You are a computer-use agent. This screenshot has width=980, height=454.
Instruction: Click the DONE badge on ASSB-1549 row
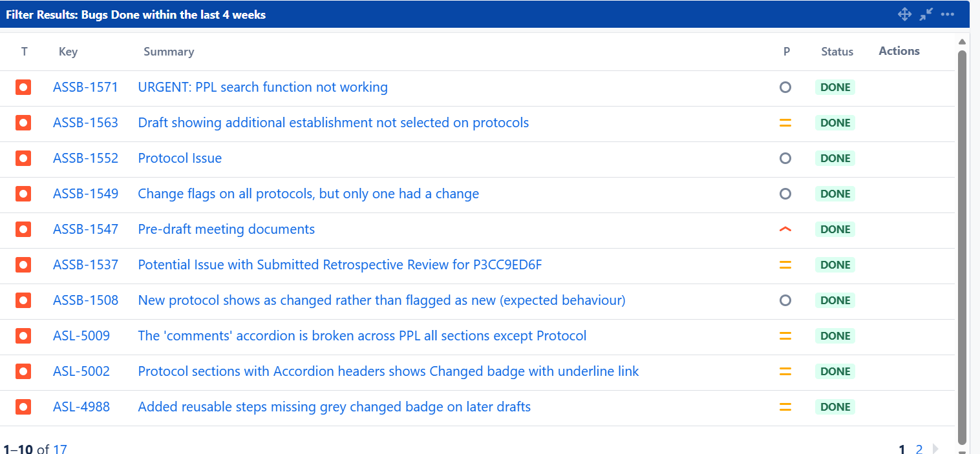click(835, 193)
